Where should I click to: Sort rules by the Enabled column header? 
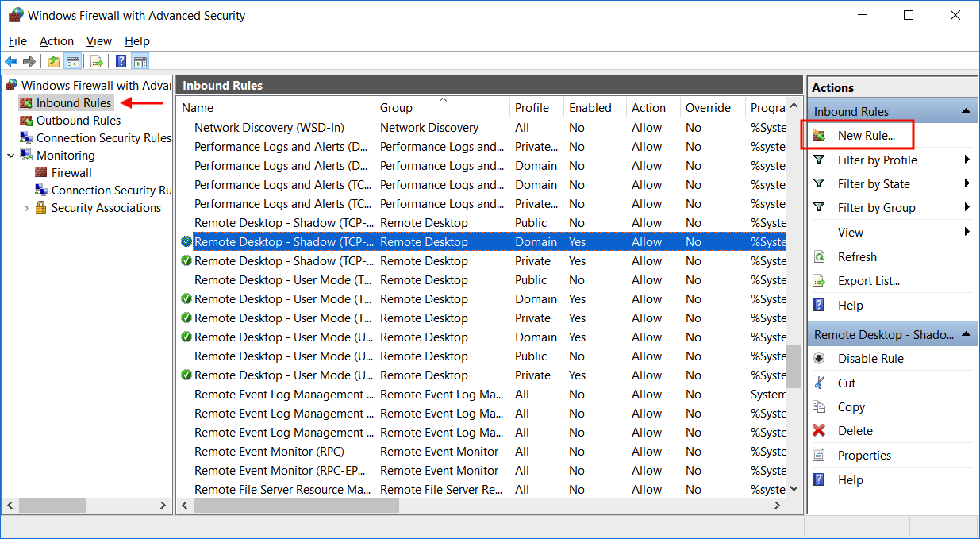[590, 108]
